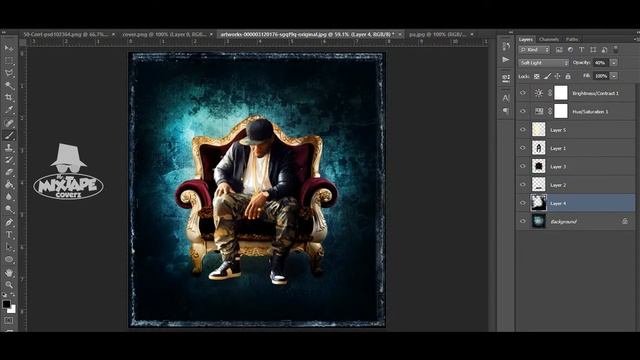The image size is (640, 360).
Task: Select the Path Selection tool
Action: tap(9, 247)
